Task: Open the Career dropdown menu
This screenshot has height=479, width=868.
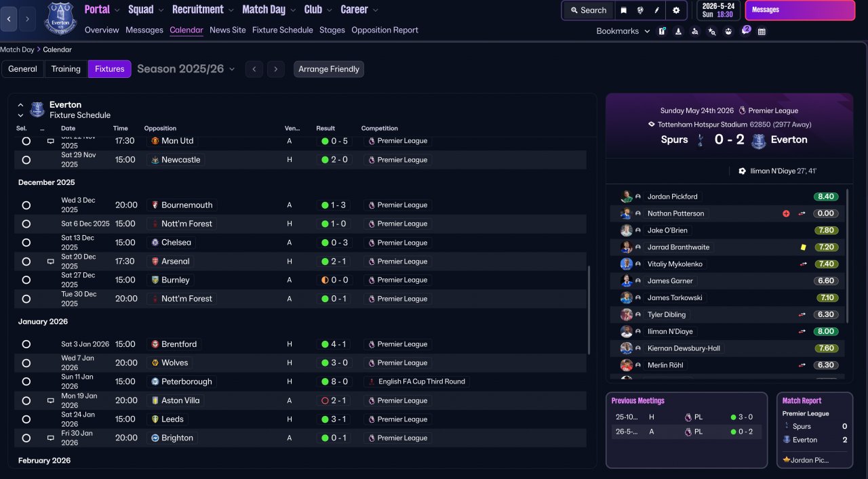Action: [359, 9]
